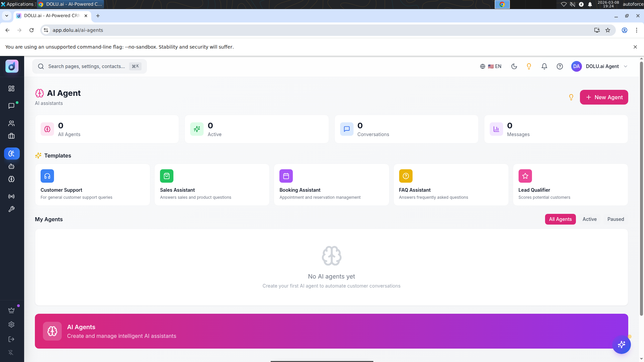Expand the Chrome tab search dropdown arrow
The width and height of the screenshot is (644, 362).
[7, 16]
